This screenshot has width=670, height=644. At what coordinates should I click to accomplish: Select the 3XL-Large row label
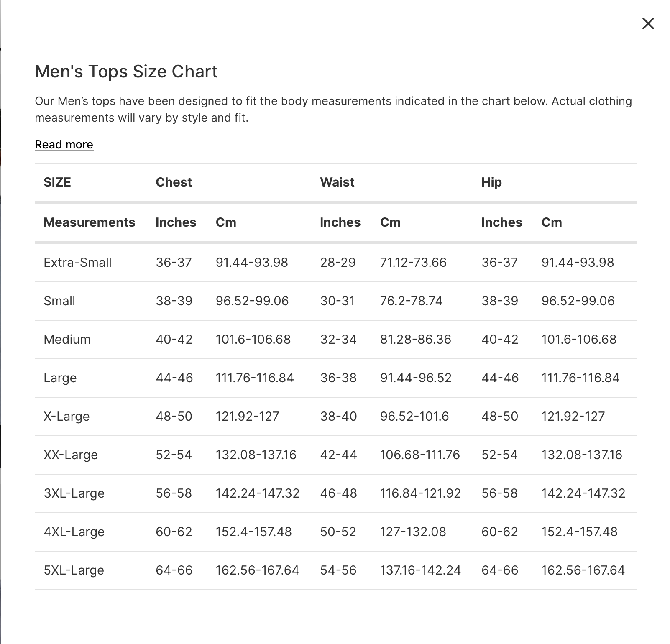point(74,493)
